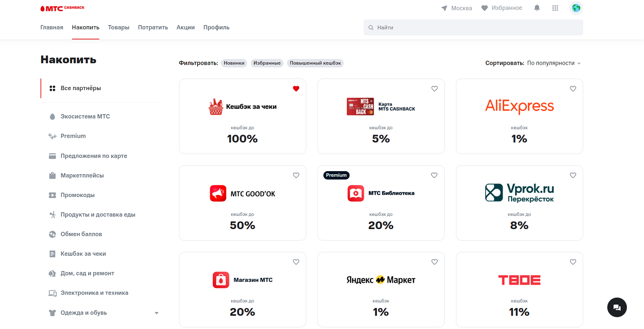Open the Потратить tab
The image size is (644, 329).
pos(153,27)
